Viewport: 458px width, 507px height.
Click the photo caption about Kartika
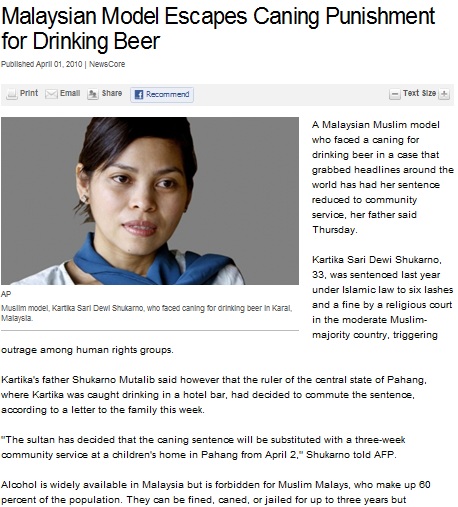click(147, 313)
